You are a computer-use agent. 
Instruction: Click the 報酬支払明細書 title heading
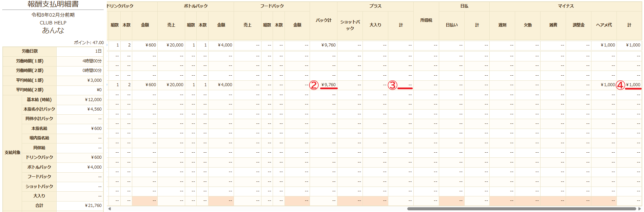tap(53, 4)
